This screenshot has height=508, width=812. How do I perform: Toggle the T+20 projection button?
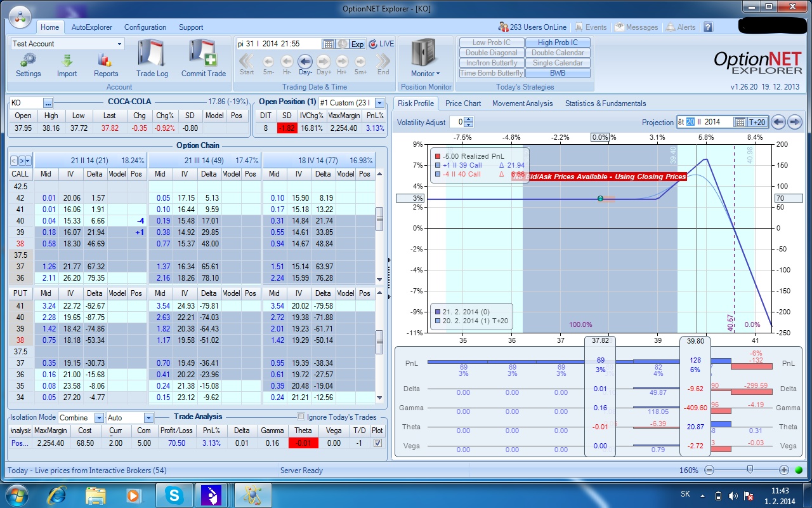click(757, 122)
